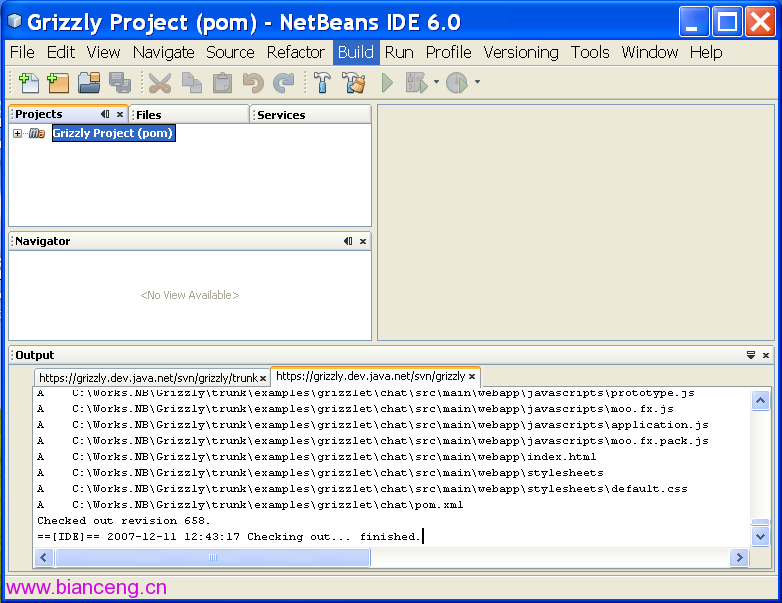Click the vertical scrollbar thumb in Output
The width and height of the screenshot is (782, 603).
coord(761,522)
